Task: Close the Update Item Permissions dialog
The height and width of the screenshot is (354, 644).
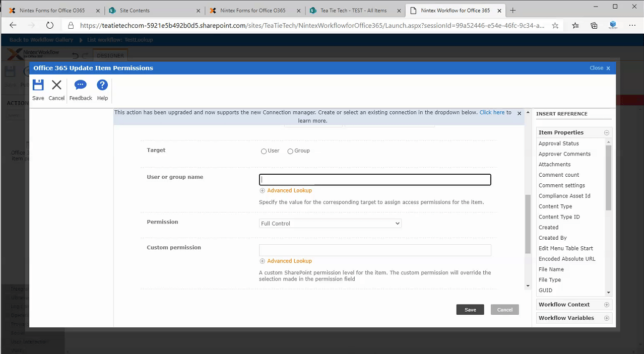Action: tap(608, 68)
